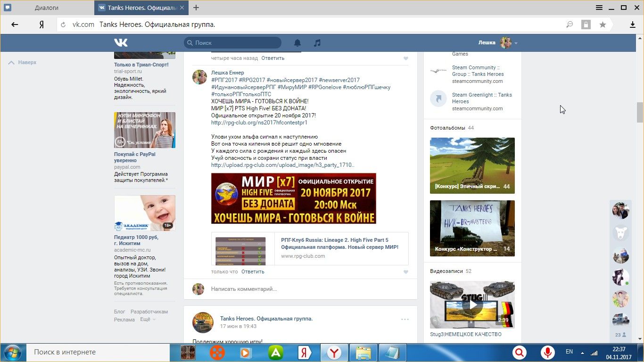Viewport: 644px width, 362px height.
Task: Open browser downloads arrow icon
Action: 633,25
